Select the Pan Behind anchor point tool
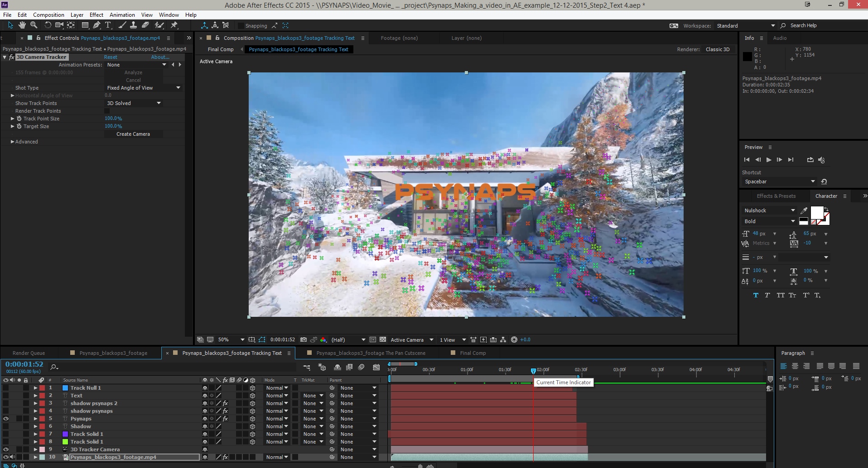 coord(71,25)
